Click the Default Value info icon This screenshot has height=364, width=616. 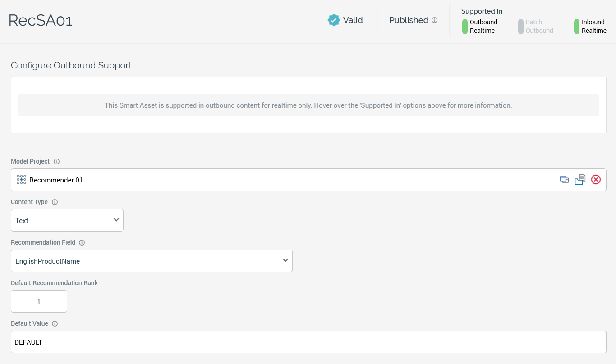(x=55, y=323)
